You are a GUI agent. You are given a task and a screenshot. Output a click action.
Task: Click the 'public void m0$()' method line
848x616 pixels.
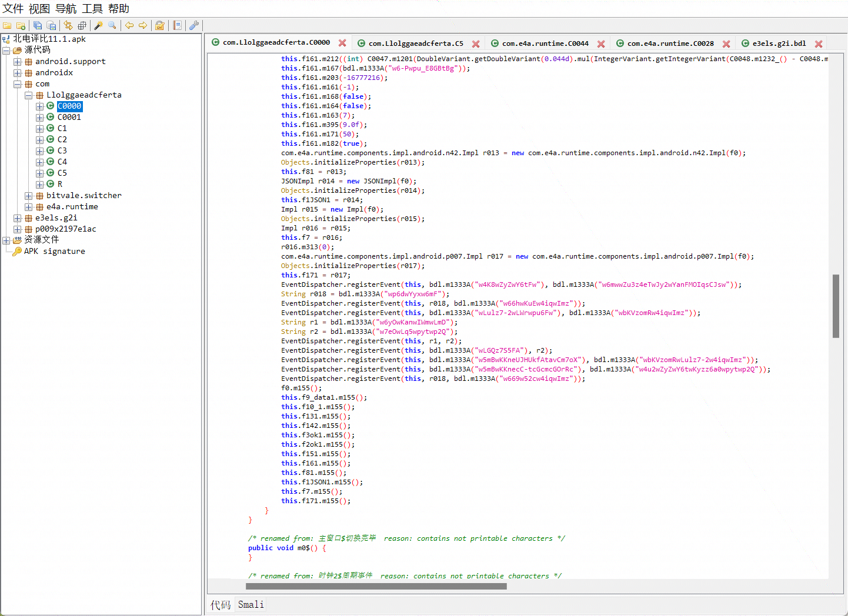point(286,548)
